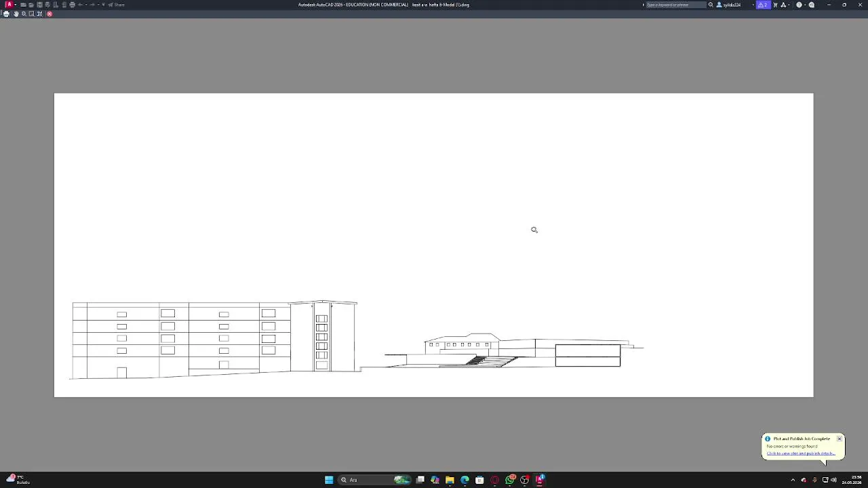The image size is (868, 488).
Task: Click the New drawing icon
Action: coord(23,5)
